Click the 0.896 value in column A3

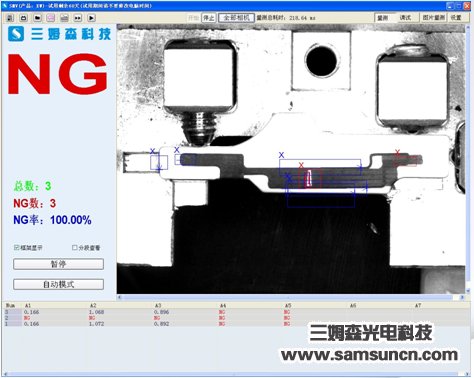tap(161, 312)
